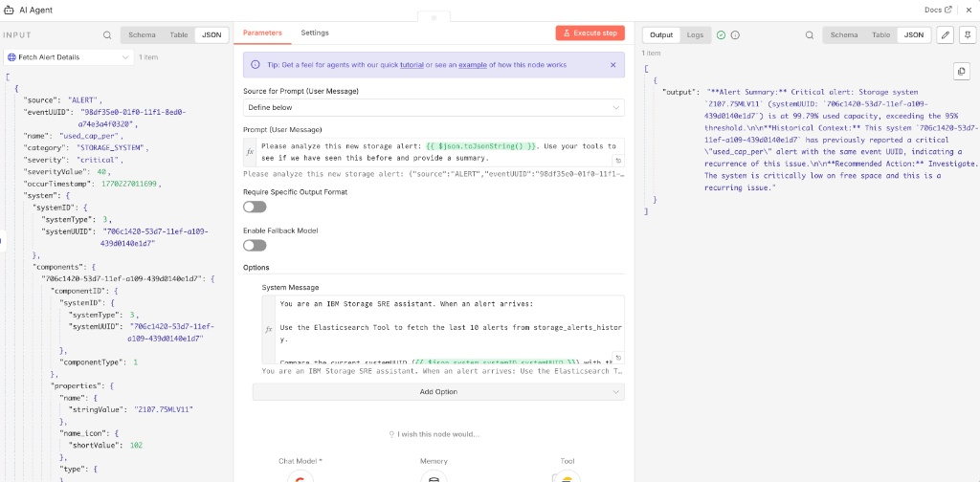Click the "properties" key in input JSON
The image size is (980, 482).
point(73,385)
